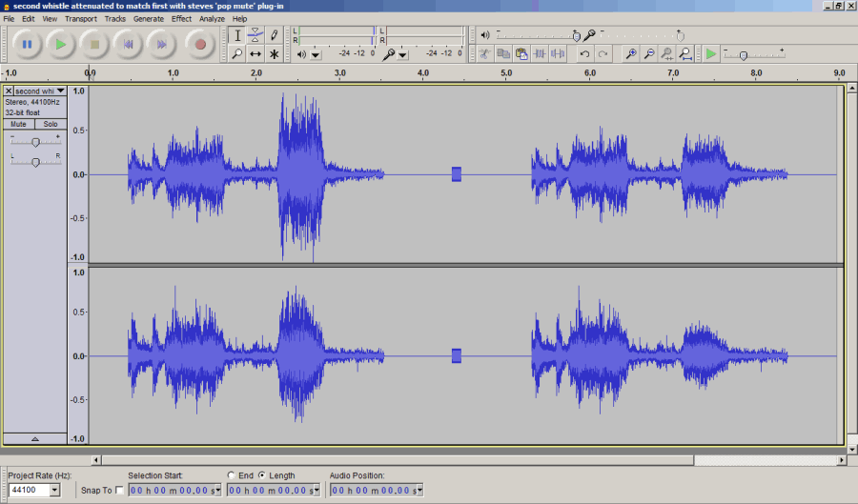Click the output meter speaker icon

(x=301, y=54)
